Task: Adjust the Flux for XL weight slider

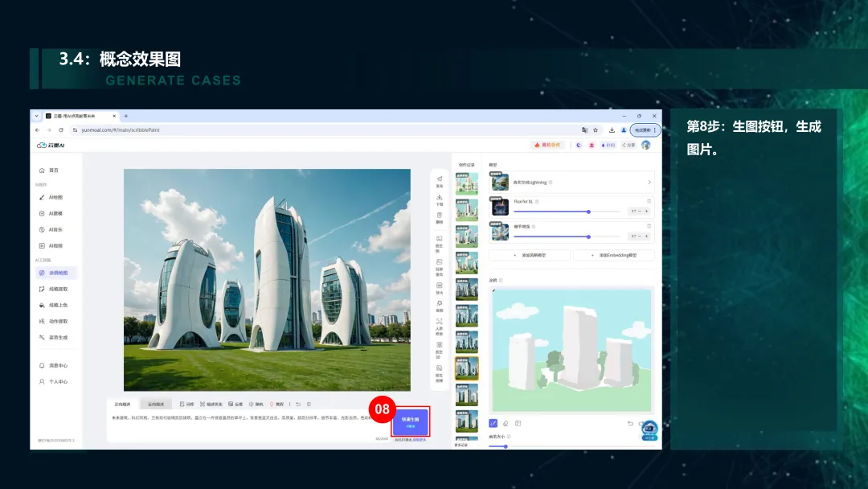Action: pyautogui.click(x=567, y=212)
